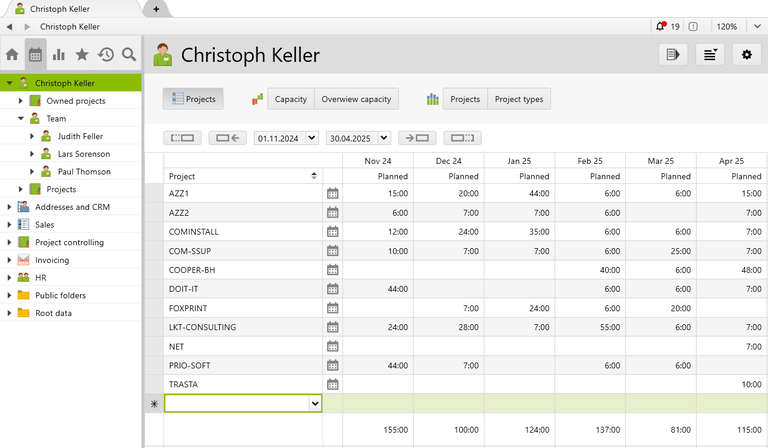Click the new project name input field
Screen dimensions: 768x448
coord(237,403)
